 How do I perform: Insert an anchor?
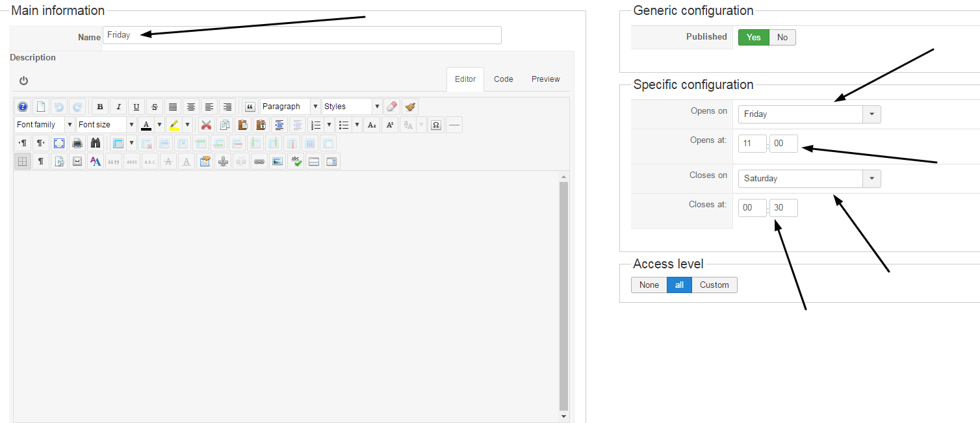[223, 161]
